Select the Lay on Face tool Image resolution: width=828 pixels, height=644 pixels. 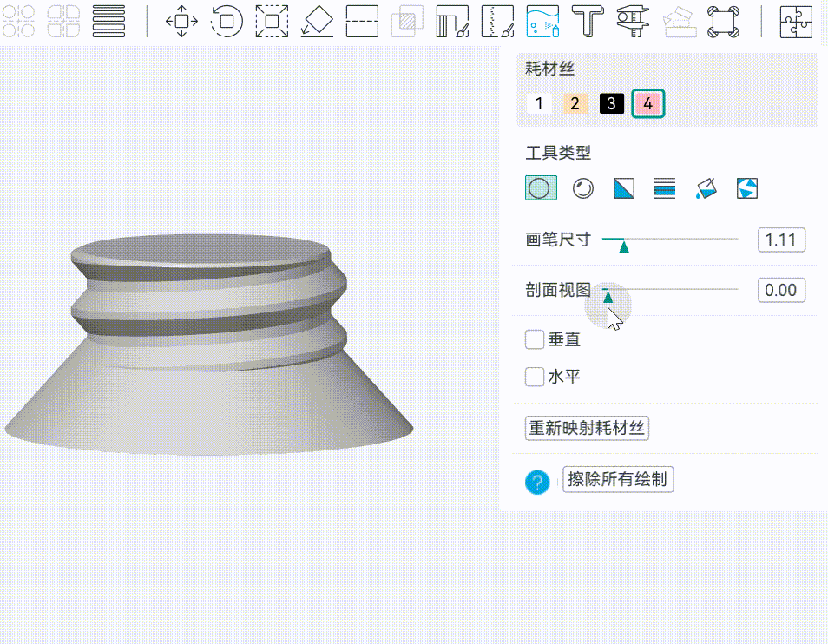coord(317,21)
